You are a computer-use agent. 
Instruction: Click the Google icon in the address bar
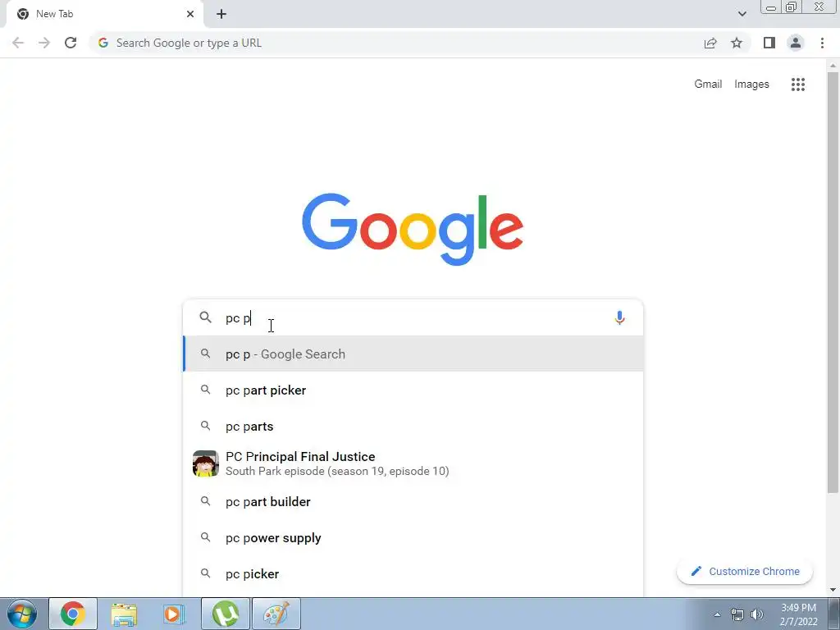click(x=103, y=43)
